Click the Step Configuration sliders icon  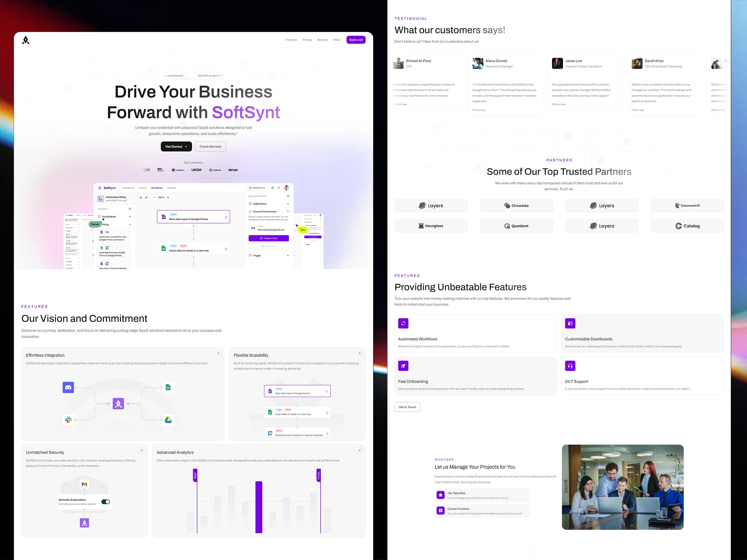tap(288, 196)
